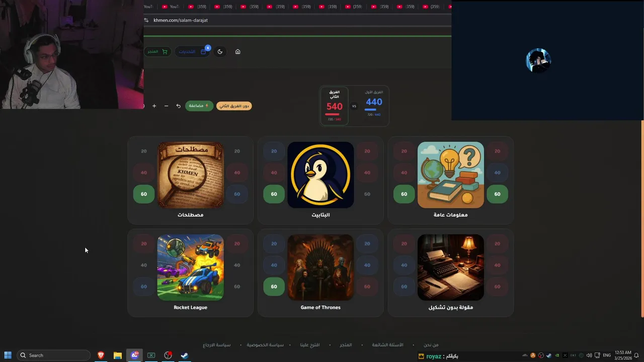Click the OneDrive cloud tray icon
Viewport: 644px width, 362px height.
point(525,355)
